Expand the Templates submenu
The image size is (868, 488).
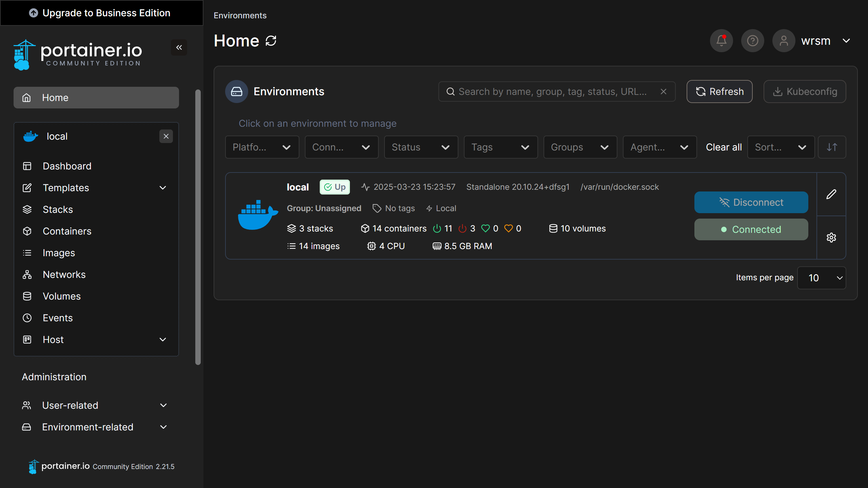(163, 188)
